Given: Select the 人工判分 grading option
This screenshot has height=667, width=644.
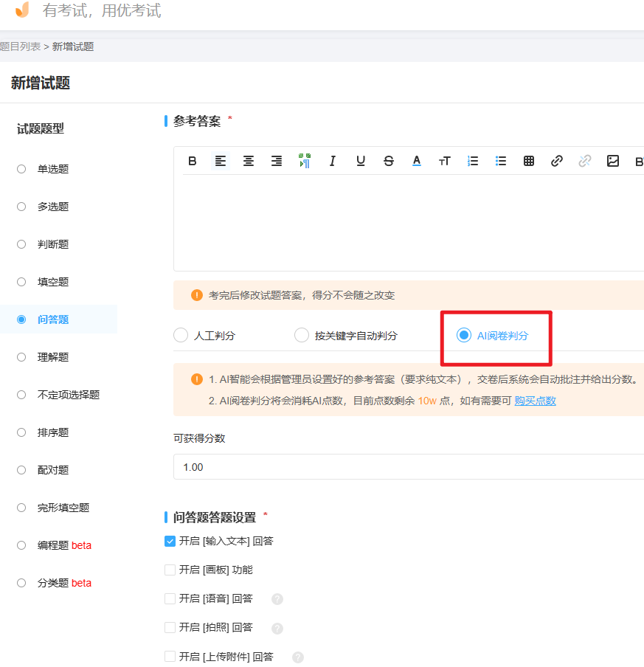Looking at the screenshot, I should (x=181, y=335).
